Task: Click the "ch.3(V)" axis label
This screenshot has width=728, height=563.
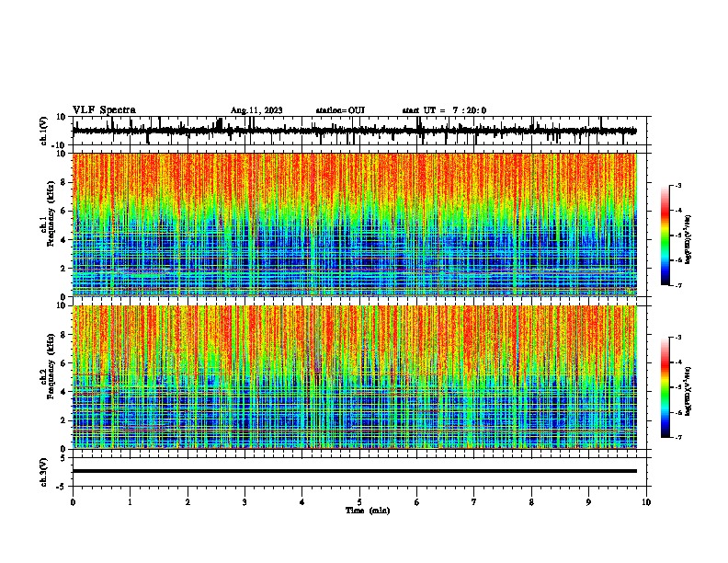Action: pos(44,473)
